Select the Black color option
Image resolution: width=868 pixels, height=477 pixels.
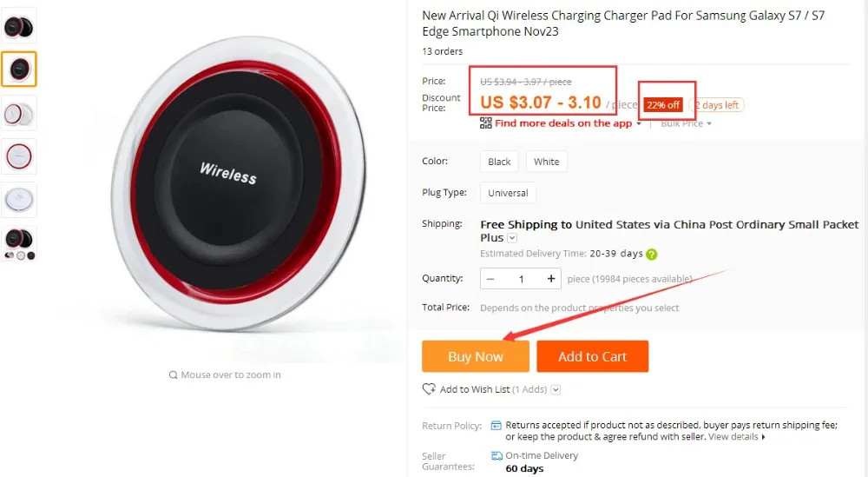(x=499, y=162)
